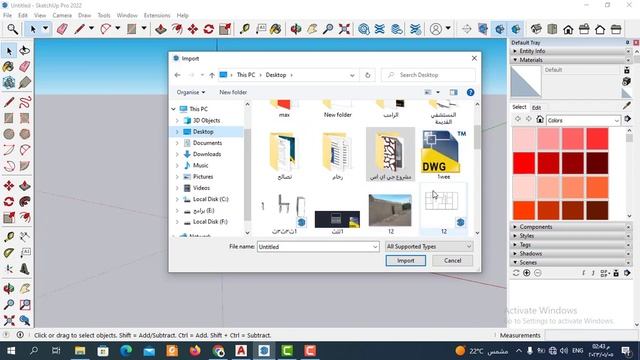640x360 pixels.
Task: Pick the bright red color swatch
Action: pyautogui.click(x=524, y=162)
